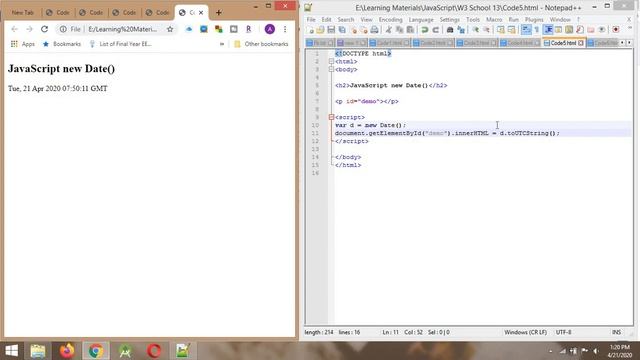Open a new Chrome tab with plus button
This screenshot has height=360, width=640.
coord(219,13)
